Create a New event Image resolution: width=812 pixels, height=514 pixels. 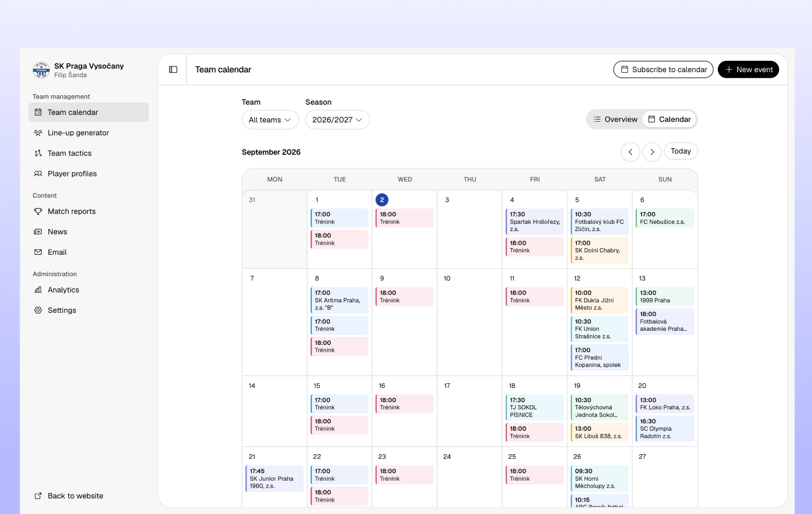(x=748, y=69)
